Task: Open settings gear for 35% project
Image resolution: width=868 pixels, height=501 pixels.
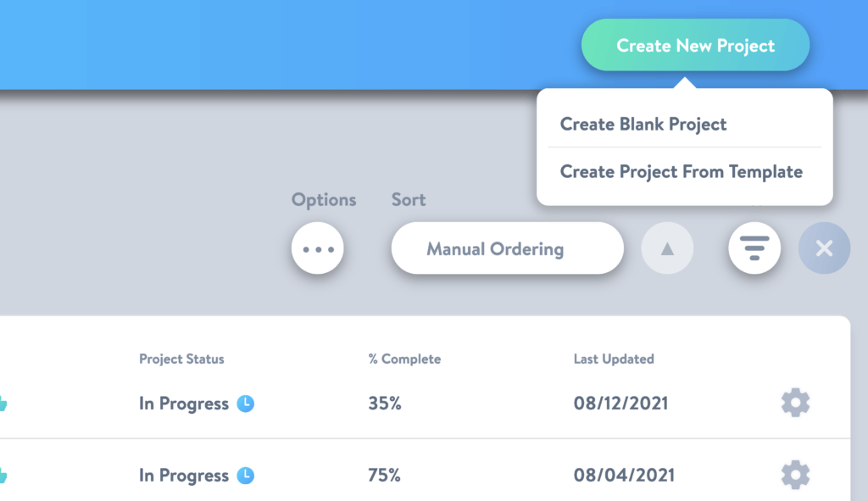Action: (795, 403)
